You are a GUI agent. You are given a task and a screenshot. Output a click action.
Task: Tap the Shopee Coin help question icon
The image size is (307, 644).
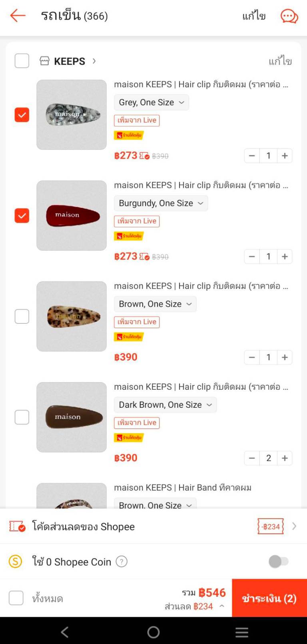coord(122,562)
